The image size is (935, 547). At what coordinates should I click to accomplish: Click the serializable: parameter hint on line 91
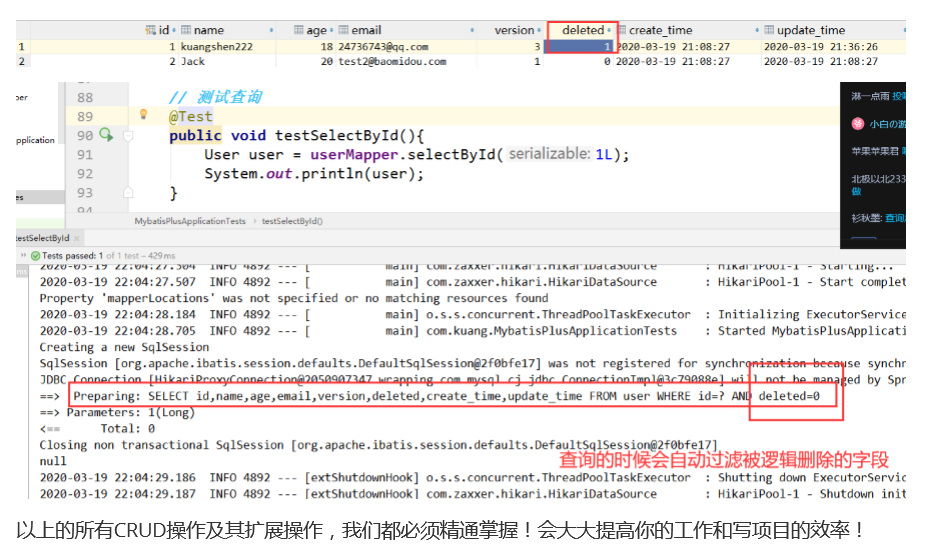[x=549, y=154]
